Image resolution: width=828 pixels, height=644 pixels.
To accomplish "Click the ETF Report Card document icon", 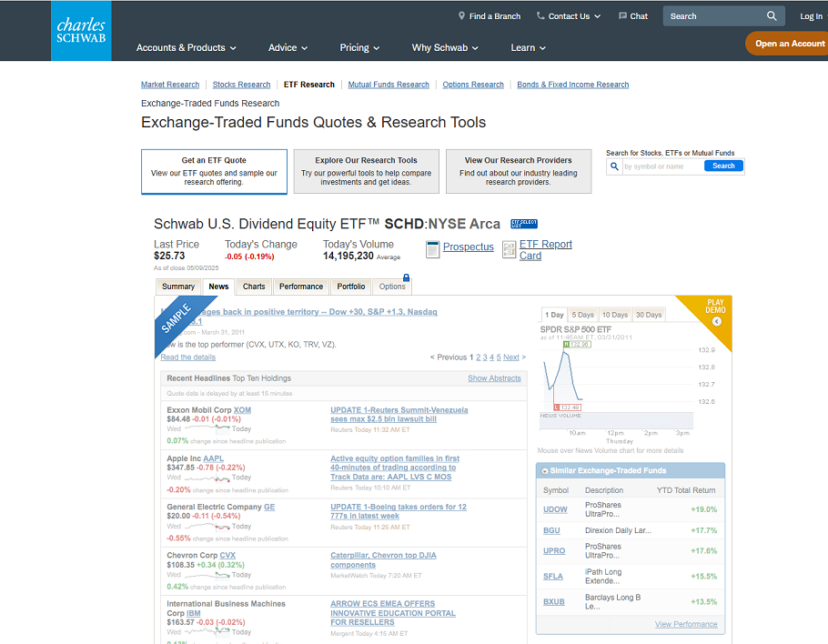I will (509, 249).
